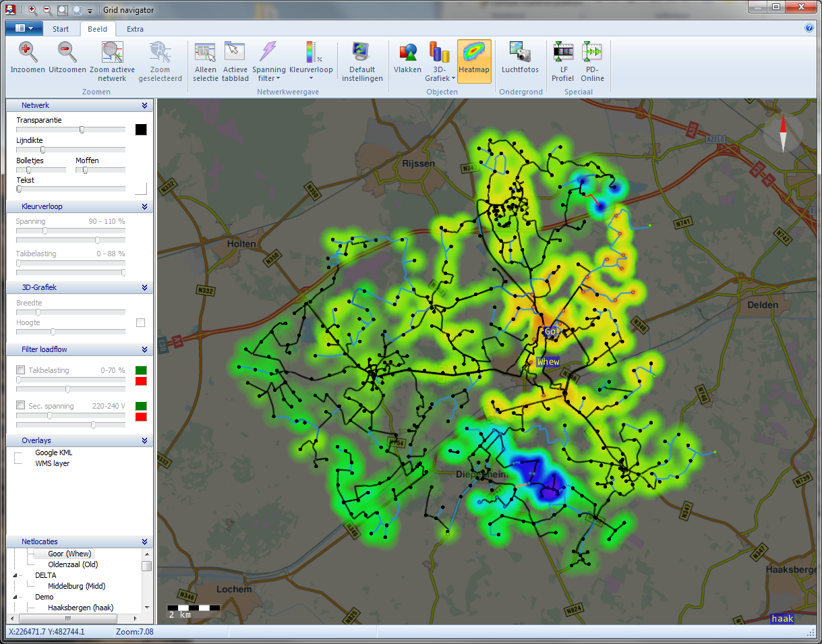Open the LF Profiel tool
The height and width of the screenshot is (644, 822).
[x=562, y=53]
